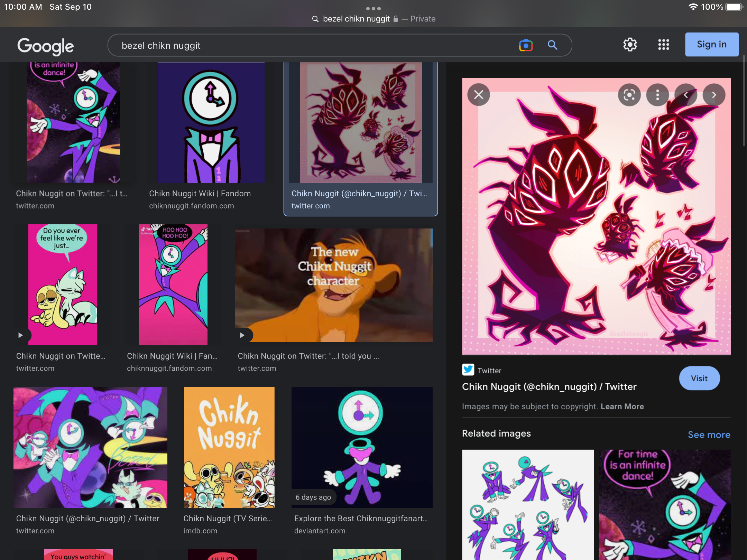The image size is (747, 560).
Task: Tap the Safari address bar
Action: [x=373, y=19]
